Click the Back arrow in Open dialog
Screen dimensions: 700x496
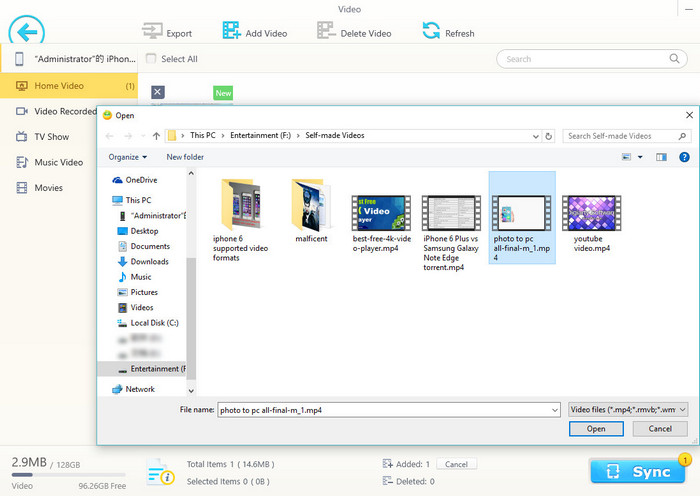pos(109,136)
